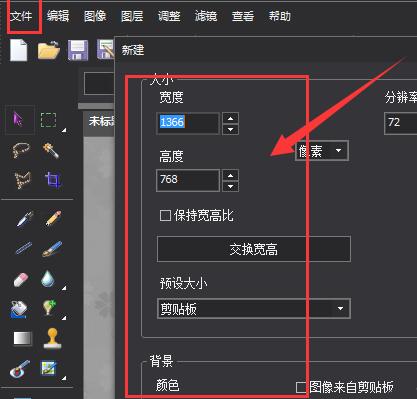Click the 分辨率 field showing 72

[401, 123]
